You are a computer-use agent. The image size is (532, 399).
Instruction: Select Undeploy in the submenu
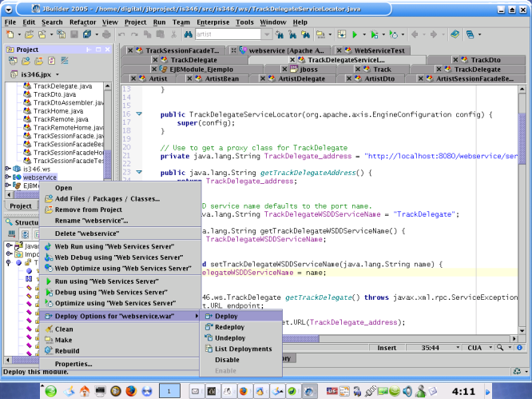[x=230, y=338]
